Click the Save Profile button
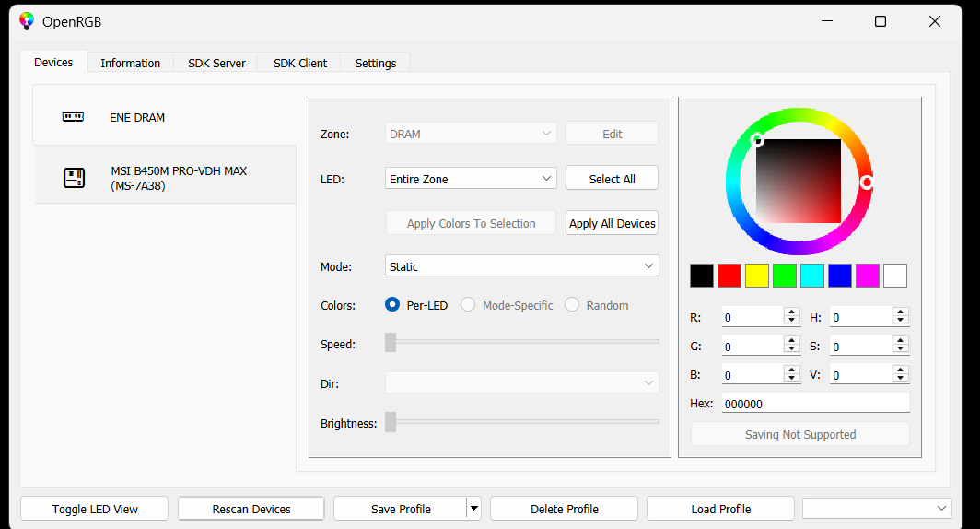Viewport: 980px width, 529px height. 401,509
